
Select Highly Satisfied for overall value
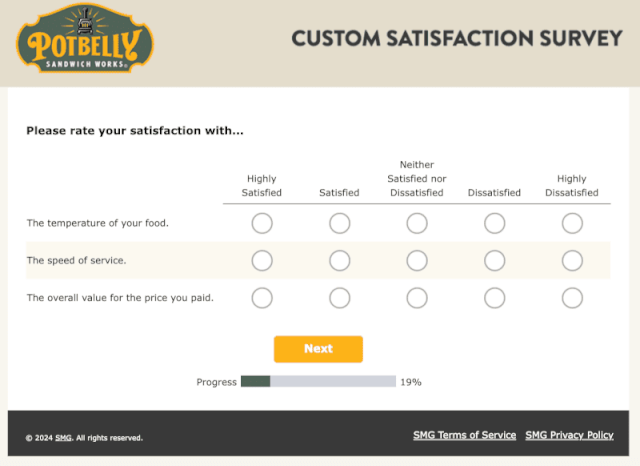pyautogui.click(x=262, y=298)
